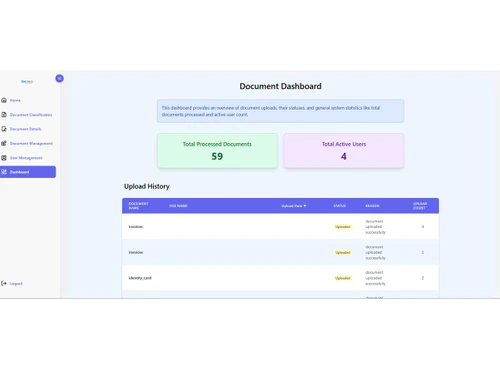Click the File Name column header
500x375 pixels.
pyautogui.click(x=178, y=206)
